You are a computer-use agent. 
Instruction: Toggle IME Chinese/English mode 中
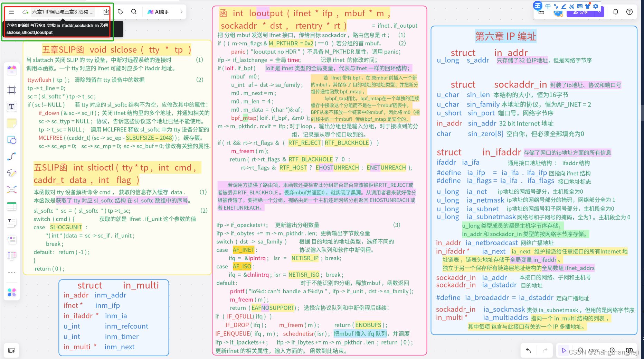pyautogui.click(x=548, y=6)
